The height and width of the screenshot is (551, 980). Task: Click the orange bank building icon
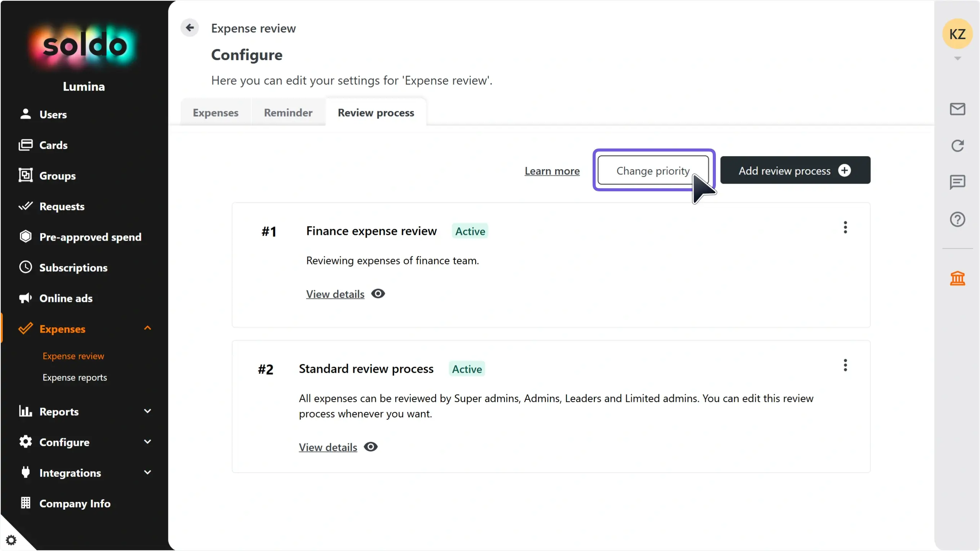coord(957,278)
